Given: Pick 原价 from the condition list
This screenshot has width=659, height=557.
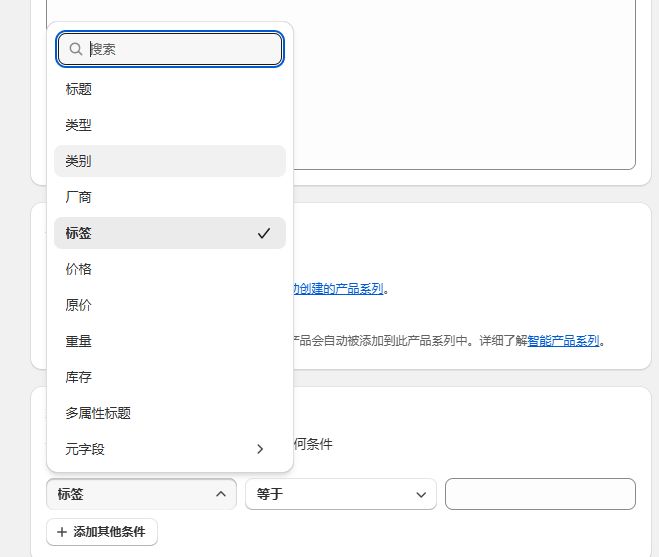Looking at the screenshot, I should click(x=170, y=305).
